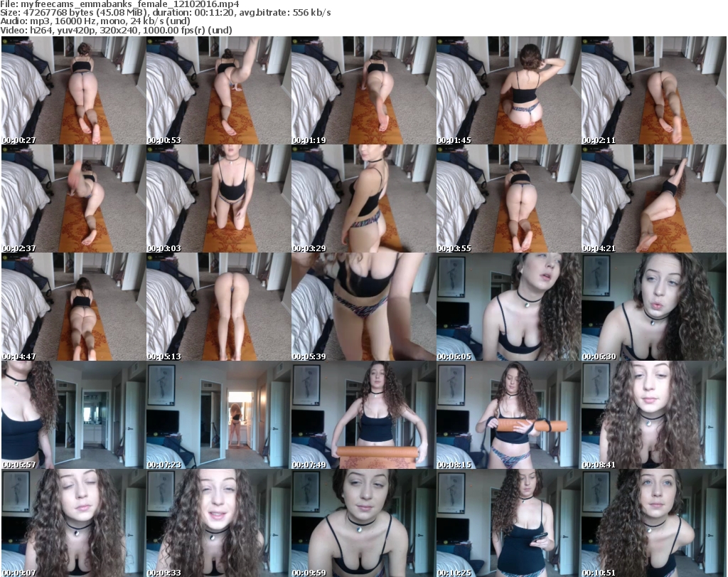Open the thumbnail stamped 00:00:27

pos(73,90)
